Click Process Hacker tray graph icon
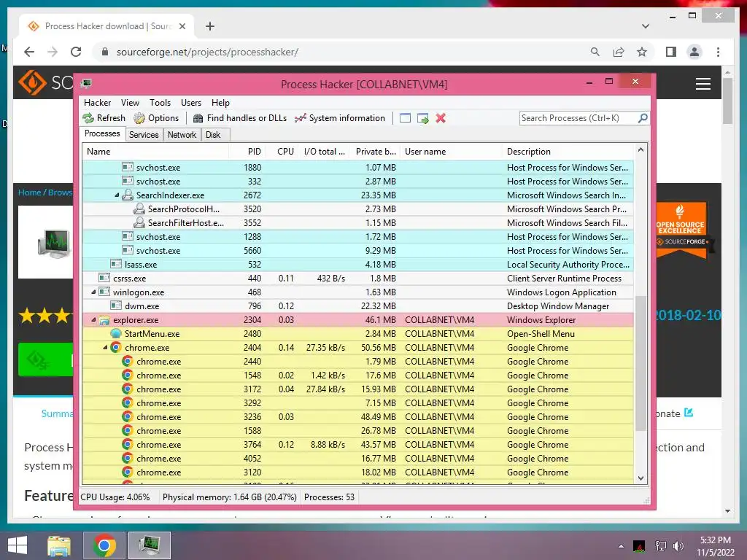 [639, 546]
